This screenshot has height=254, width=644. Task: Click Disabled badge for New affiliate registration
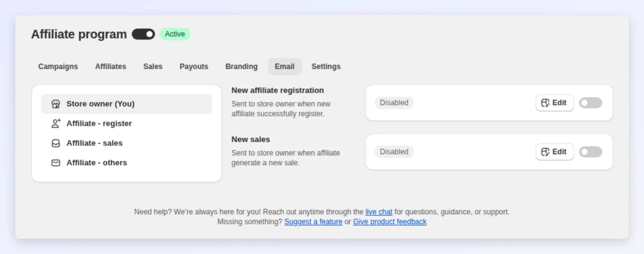point(394,103)
